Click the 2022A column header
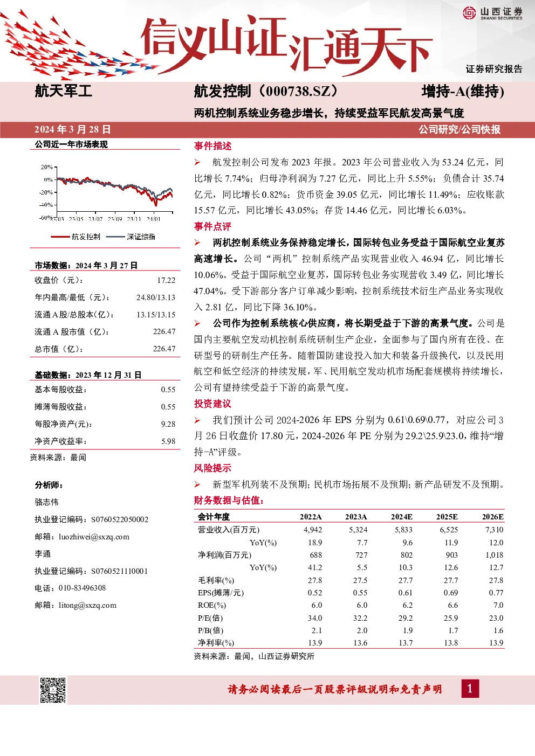 coord(311,517)
